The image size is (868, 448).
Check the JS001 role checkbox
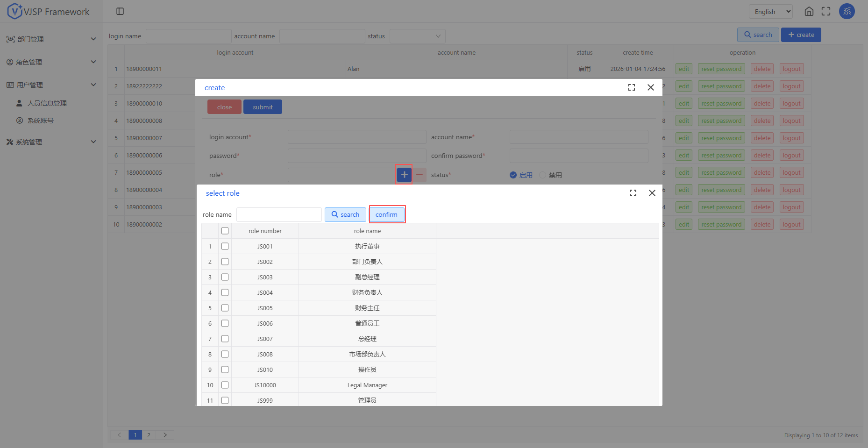(x=225, y=246)
